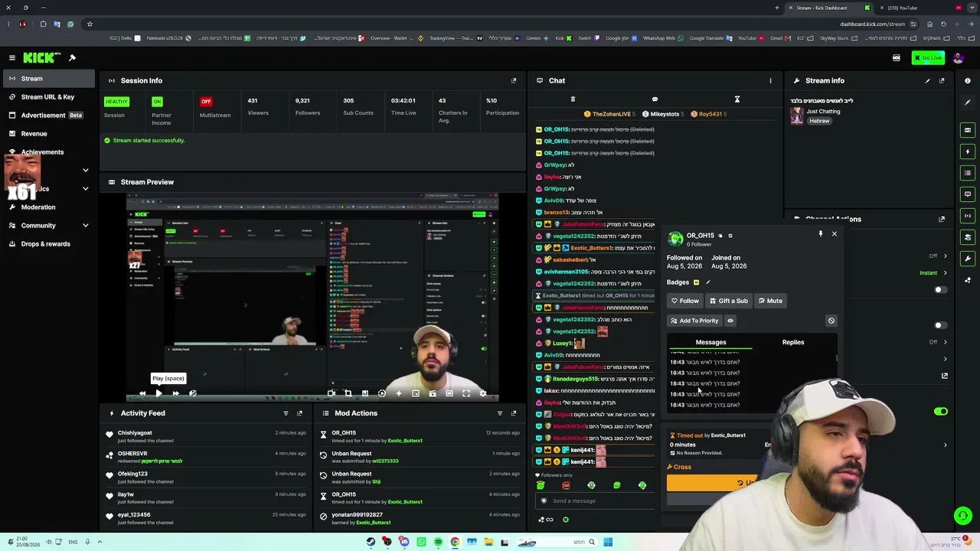Viewport: 980px width, 551px height.
Task: Click the trash icon in the Chat toolbar
Action: (573, 99)
